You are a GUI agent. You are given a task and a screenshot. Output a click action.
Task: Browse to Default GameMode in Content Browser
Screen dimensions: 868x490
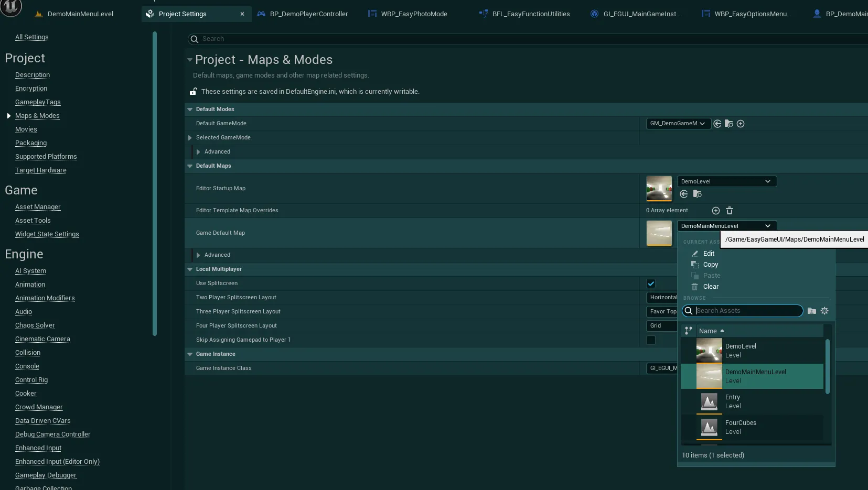(x=728, y=124)
